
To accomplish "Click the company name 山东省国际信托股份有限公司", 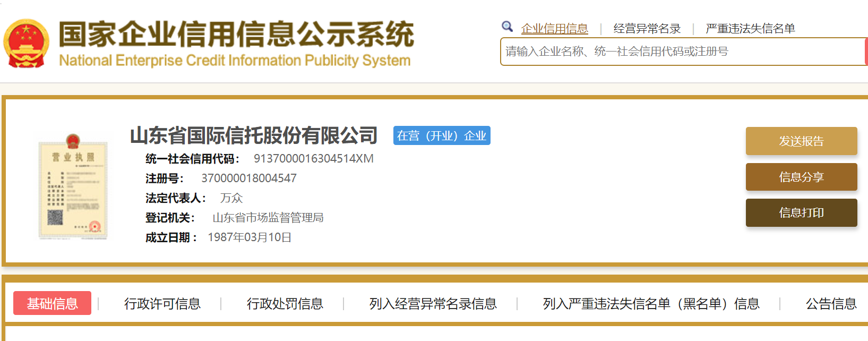I will point(254,135).
